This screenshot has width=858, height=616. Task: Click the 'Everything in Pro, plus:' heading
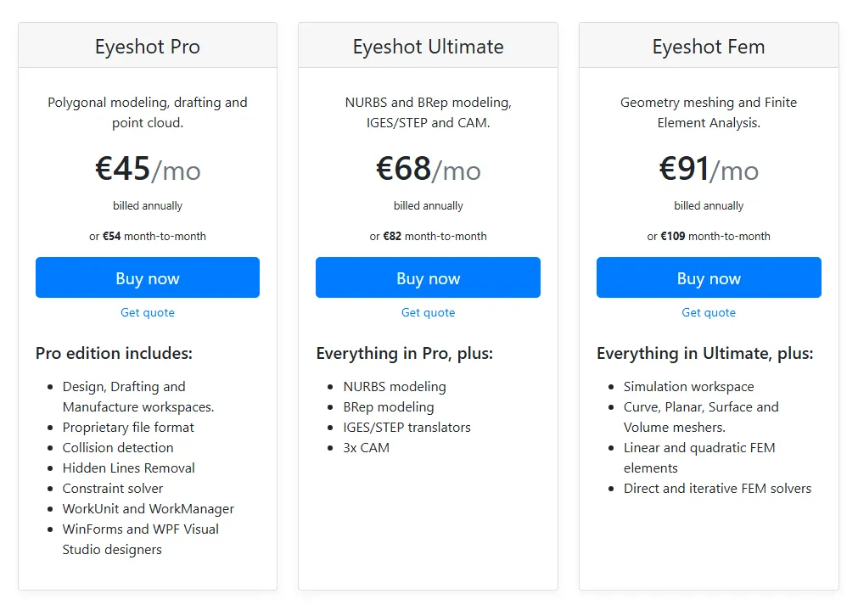[404, 353]
